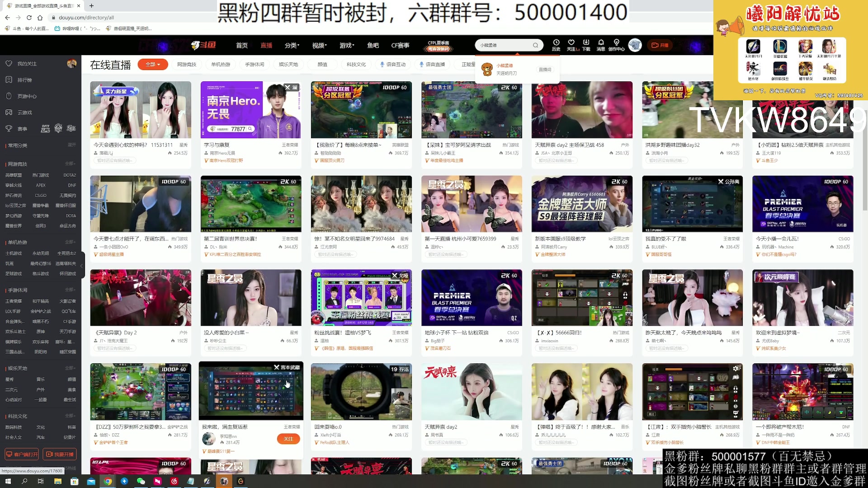Image resolution: width=868 pixels, height=488 pixels.
Task: Open the 消息 message bell icon
Action: click(x=601, y=45)
